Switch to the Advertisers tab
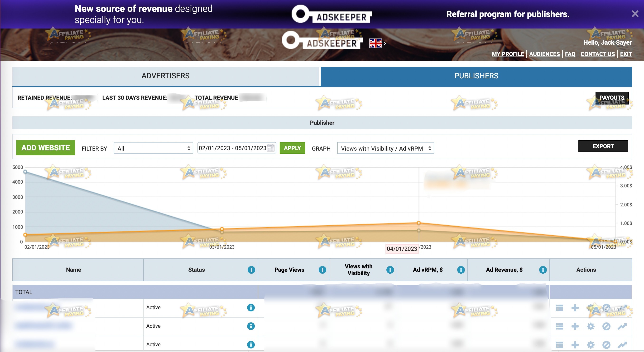Screen dimensions: 644x352 pos(165,76)
